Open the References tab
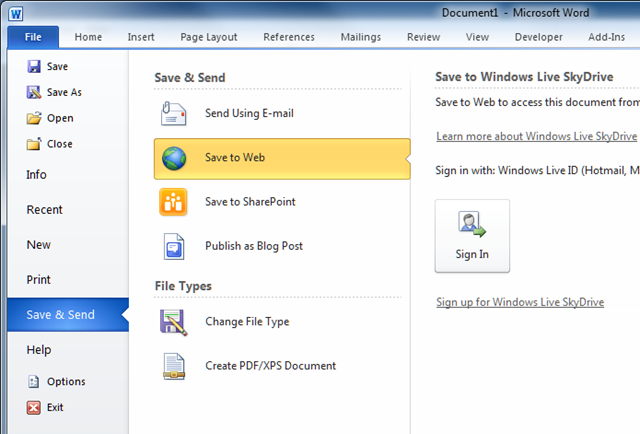 [x=289, y=37]
